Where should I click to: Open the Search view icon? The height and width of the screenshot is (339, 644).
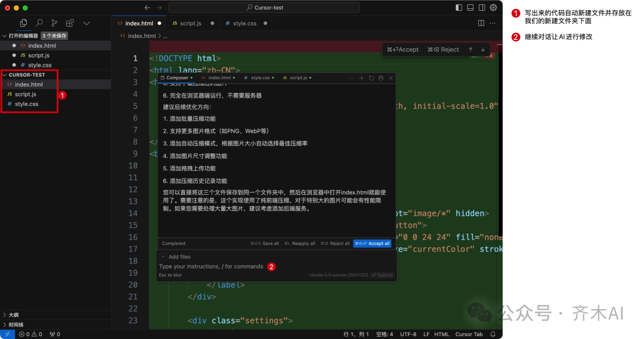pyautogui.click(x=39, y=23)
